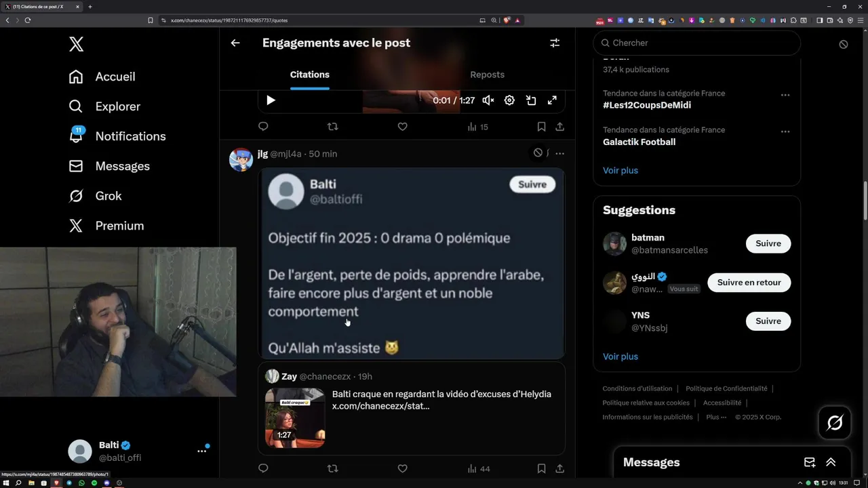
Task: Open the #Les12CoupsDeMidi trend
Action: 647,105
